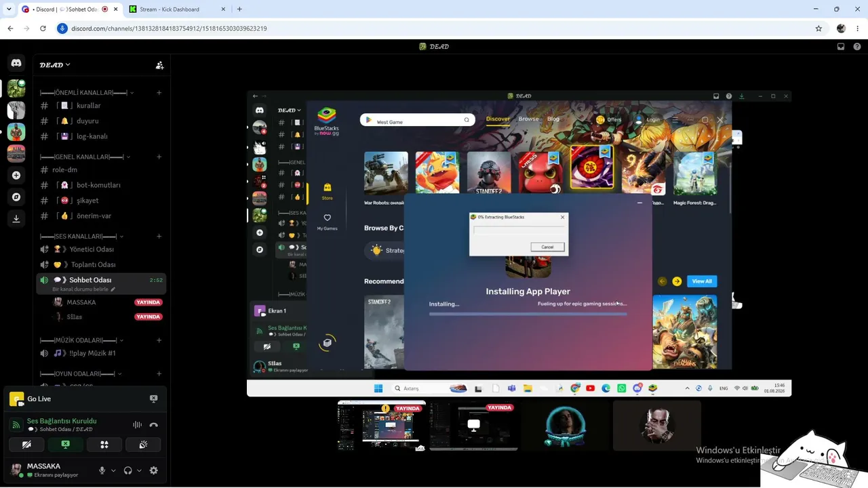Open the önerim-var channel
This screenshot has height=488, width=868.
100,216
